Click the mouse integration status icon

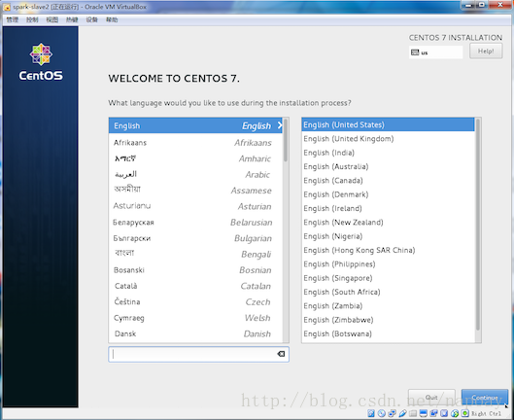coord(444,413)
